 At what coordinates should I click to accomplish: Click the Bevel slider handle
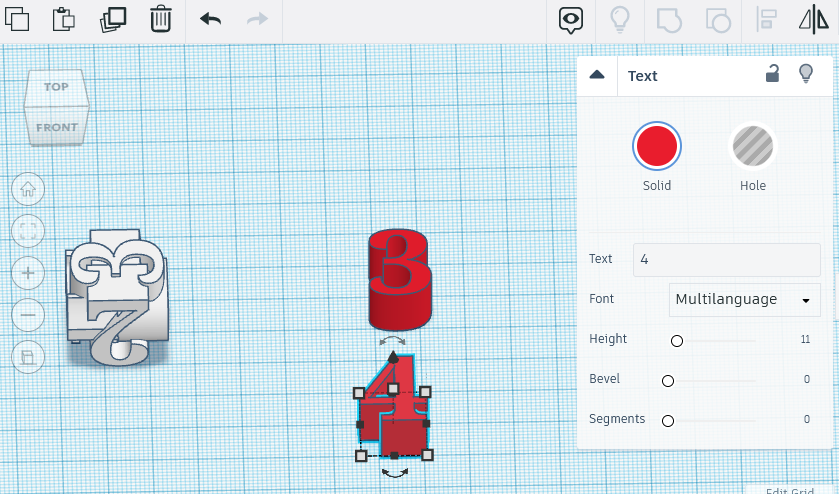click(668, 381)
